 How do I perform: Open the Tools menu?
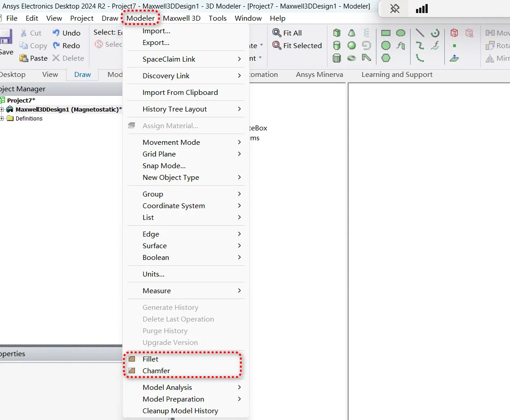pos(218,18)
